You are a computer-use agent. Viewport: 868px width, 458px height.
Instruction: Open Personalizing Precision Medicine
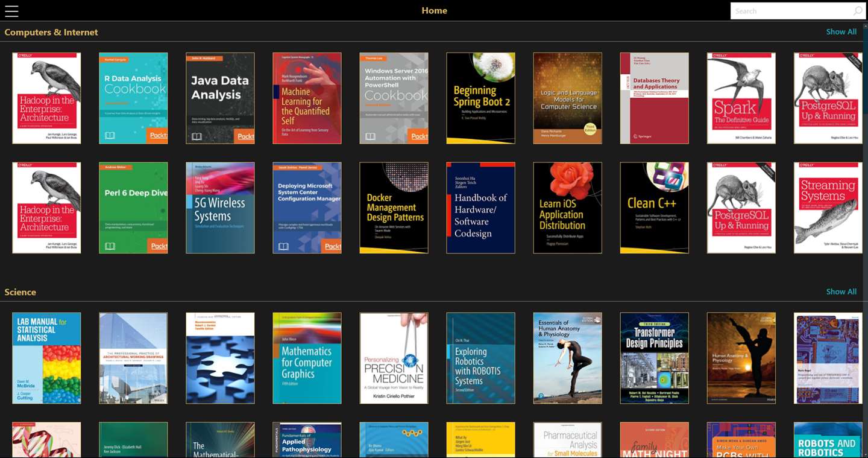click(x=394, y=358)
